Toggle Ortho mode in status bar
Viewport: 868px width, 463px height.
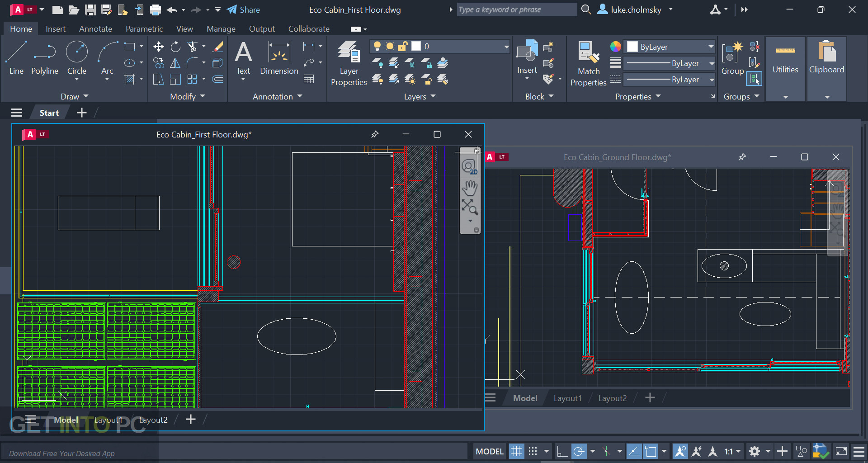(x=562, y=451)
